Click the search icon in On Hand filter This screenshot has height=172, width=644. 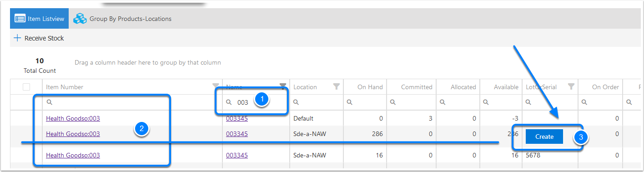349,102
